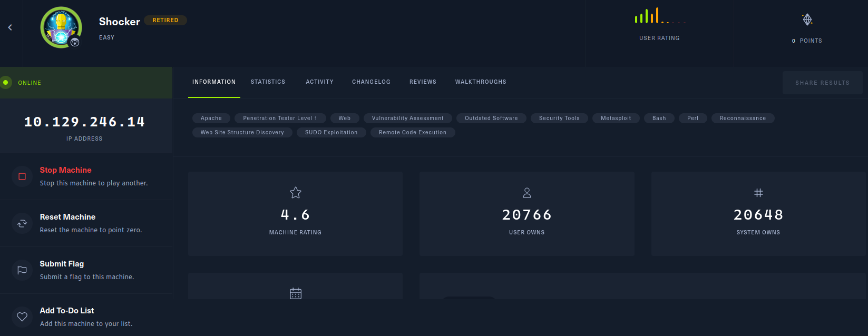Click the star icon above machine rating
868x336 pixels.
(296, 193)
